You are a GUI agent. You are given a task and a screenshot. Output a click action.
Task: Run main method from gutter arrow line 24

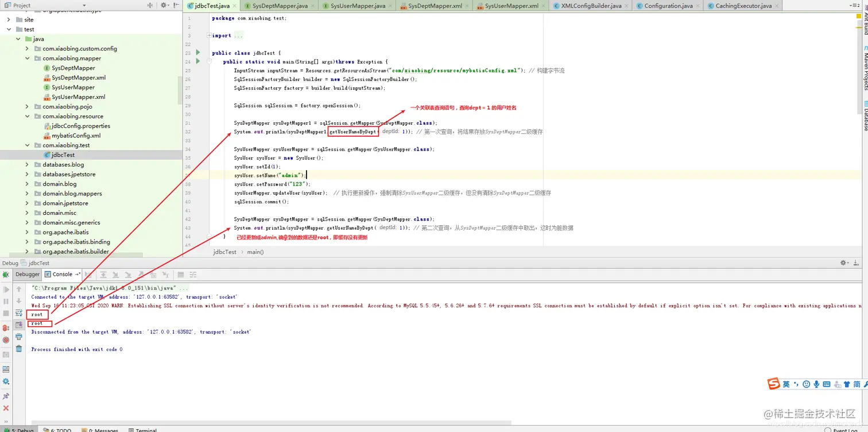point(198,61)
